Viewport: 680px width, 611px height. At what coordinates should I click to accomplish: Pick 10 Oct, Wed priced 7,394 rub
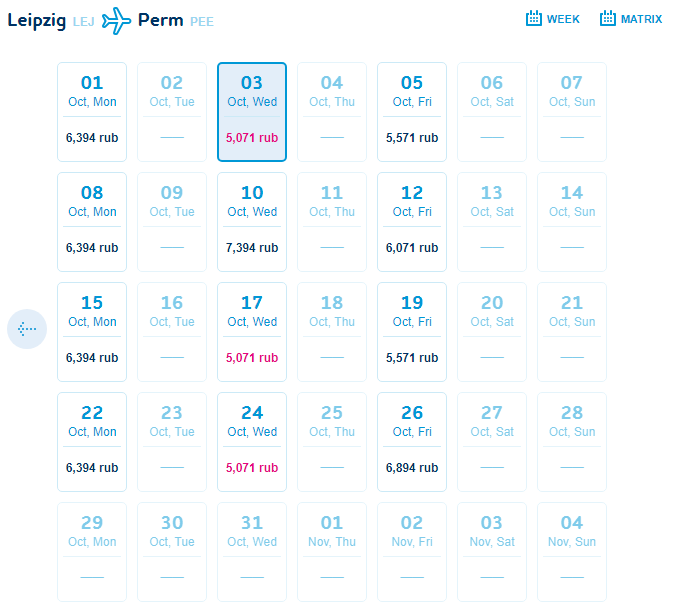(x=252, y=222)
